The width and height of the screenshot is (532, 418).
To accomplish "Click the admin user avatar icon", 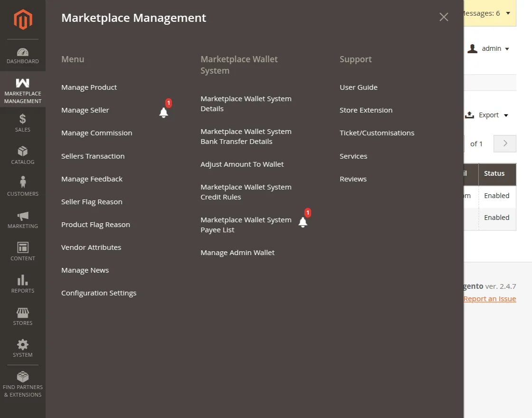I will coord(472,48).
